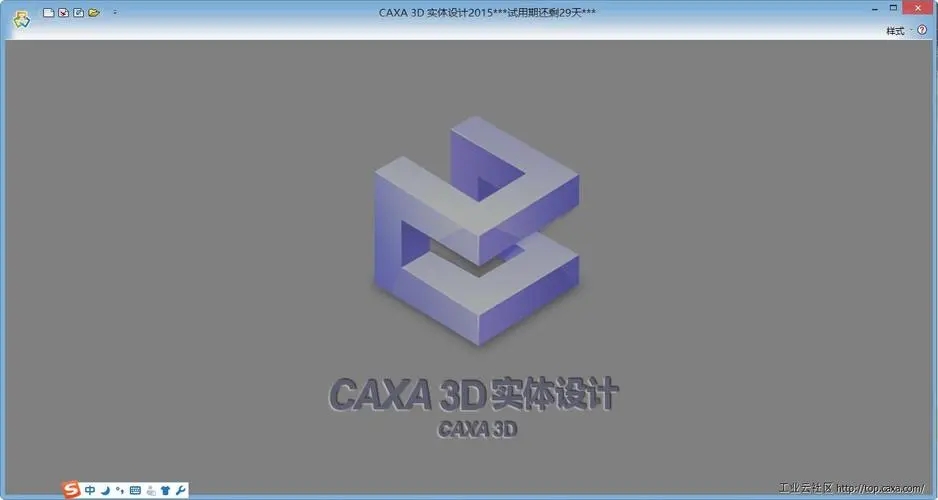Screen dimensions: 938x500
Task: Open a file with the yellow folder icon
Action: (x=94, y=12)
